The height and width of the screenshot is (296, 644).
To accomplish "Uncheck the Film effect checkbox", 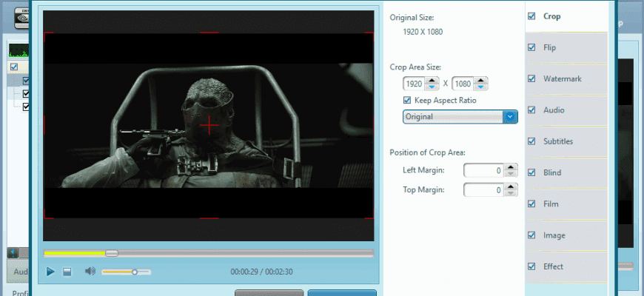I will pyautogui.click(x=531, y=203).
